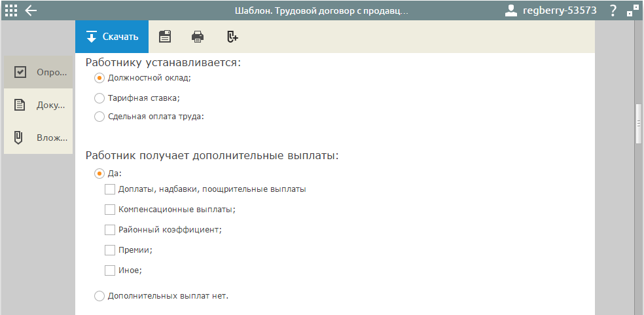Click the Скачать download button
Image resolution: width=644 pixels, height=315 pixels.
point(112,37)
